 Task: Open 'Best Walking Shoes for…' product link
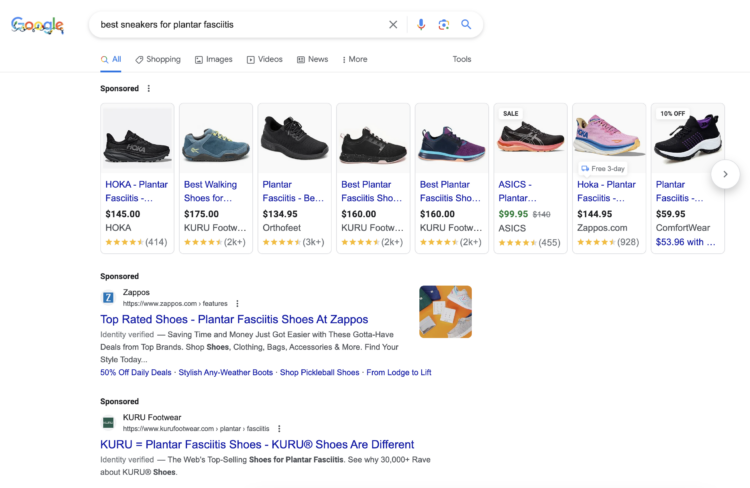coord(210,191)
